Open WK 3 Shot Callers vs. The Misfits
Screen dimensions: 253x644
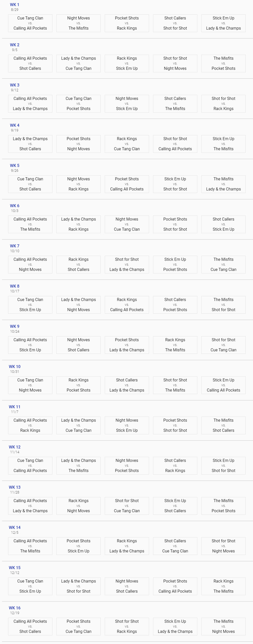tap(175, 104)
